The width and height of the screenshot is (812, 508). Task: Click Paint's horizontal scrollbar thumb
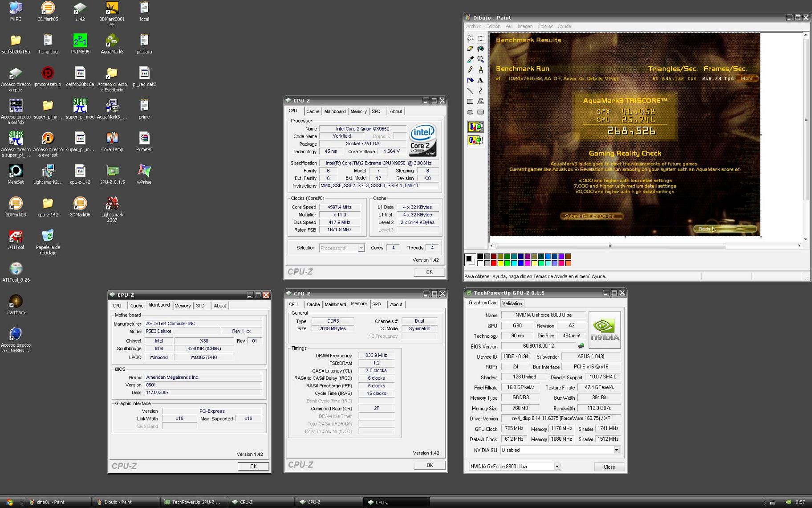[610, 246]
